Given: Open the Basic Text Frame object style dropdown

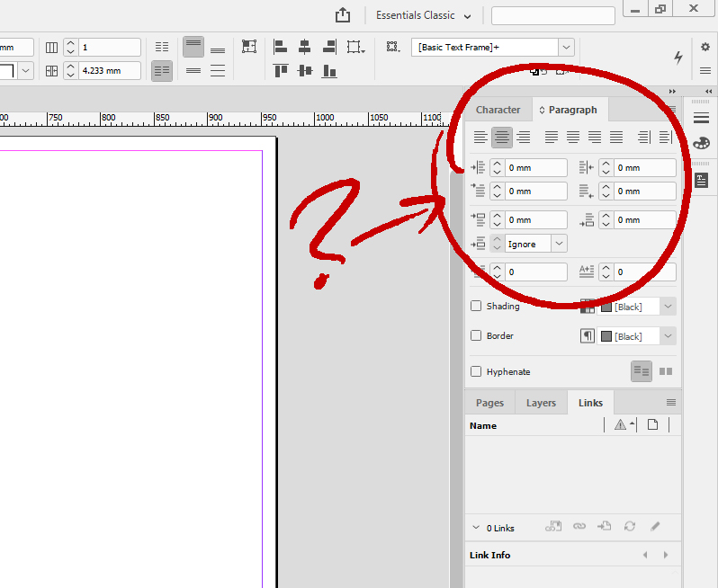Looking at the screenshot, I should click(566, 47).
